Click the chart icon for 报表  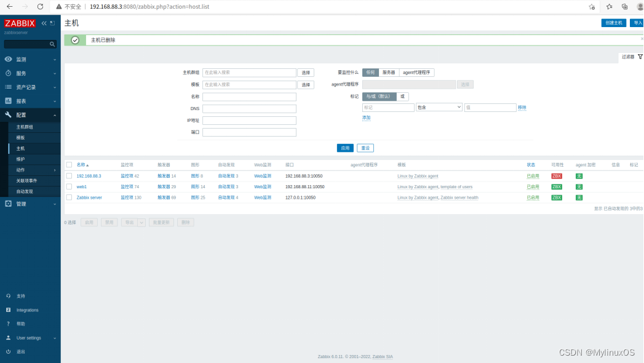[x=8, y=101]
